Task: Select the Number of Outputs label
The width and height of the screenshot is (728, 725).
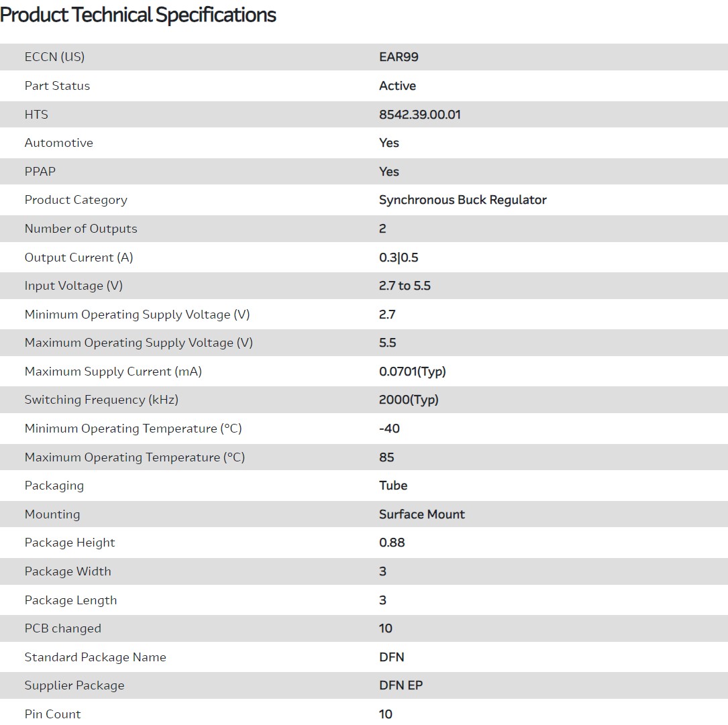Action: pos(81,229)
